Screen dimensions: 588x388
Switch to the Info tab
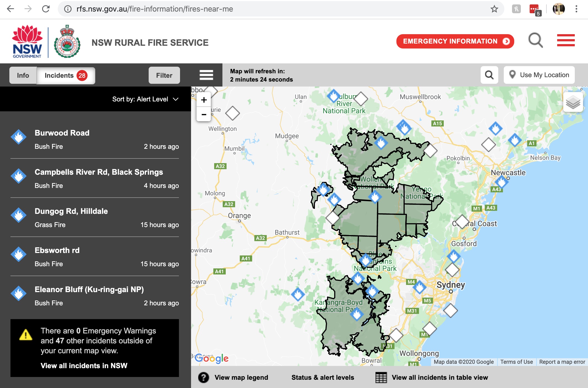coord(23,76)
